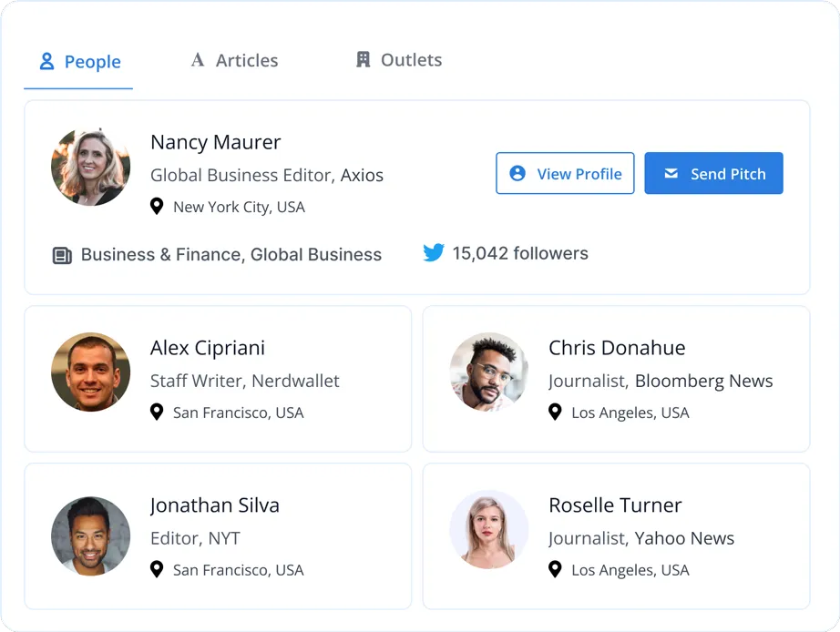Open the Outlets tab
The height and width of the screenshot is (632, 840).
coord(399,60)
